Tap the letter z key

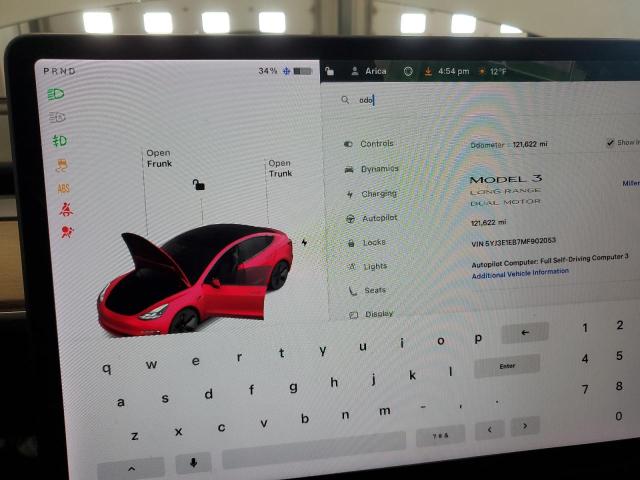[134, 436]
